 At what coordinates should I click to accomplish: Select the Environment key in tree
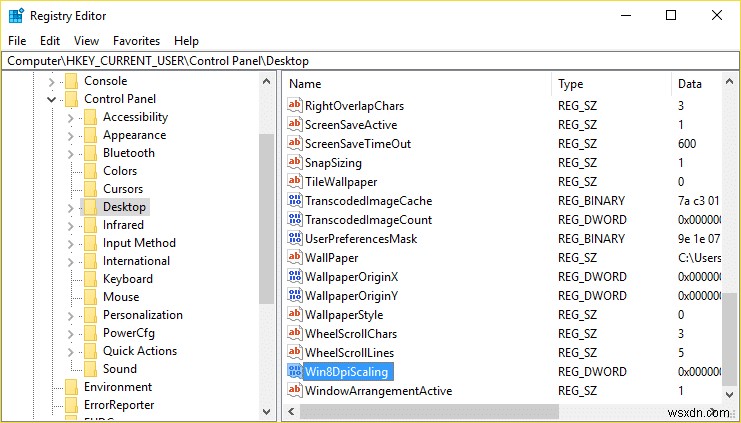[118, 387]
